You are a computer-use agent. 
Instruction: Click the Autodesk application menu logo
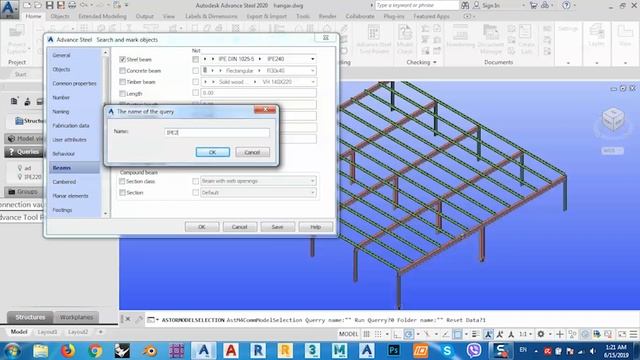[x=9, y=9]
